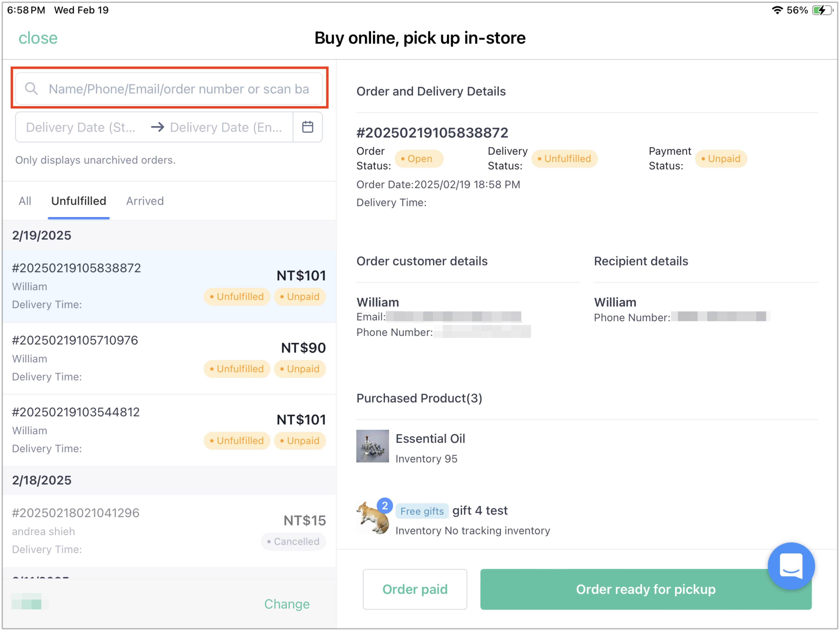Open the delivery date calendar icon
The image size is (840, 631).
[308, 127]
